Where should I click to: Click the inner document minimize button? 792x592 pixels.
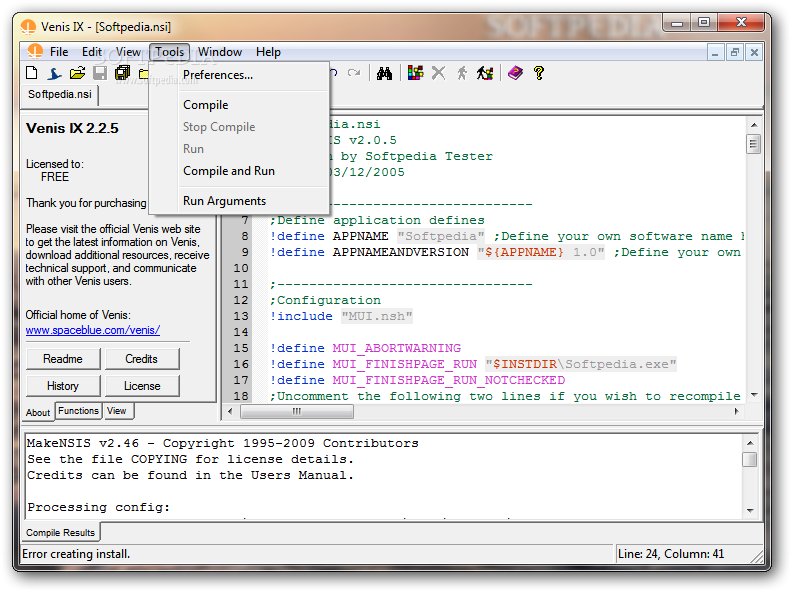coord(715,53)
